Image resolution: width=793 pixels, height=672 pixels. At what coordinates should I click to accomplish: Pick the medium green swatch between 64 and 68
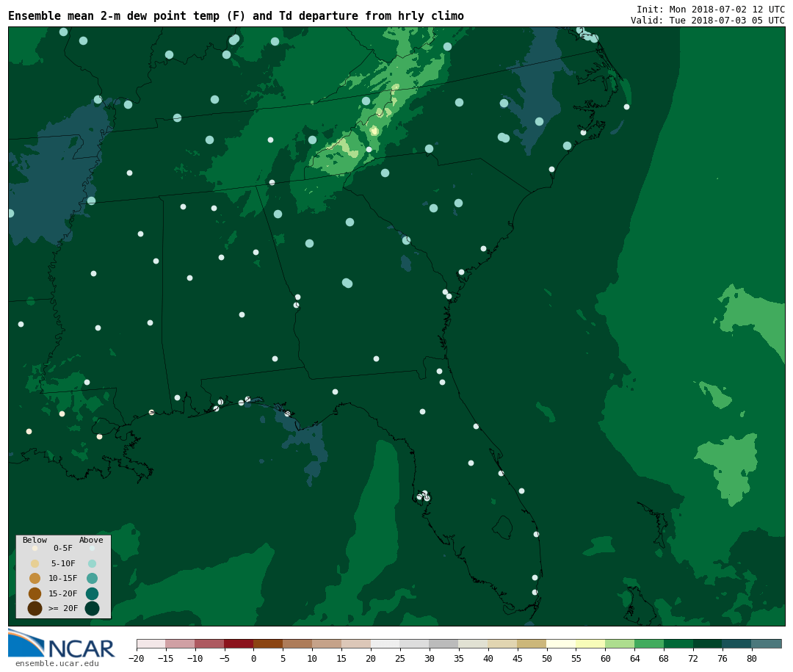point(649,643)
